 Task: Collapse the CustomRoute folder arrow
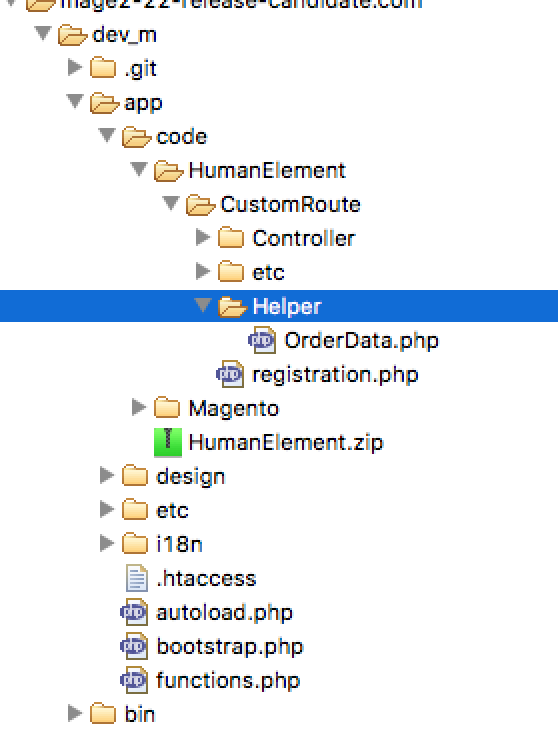click(x=170, y=203)
